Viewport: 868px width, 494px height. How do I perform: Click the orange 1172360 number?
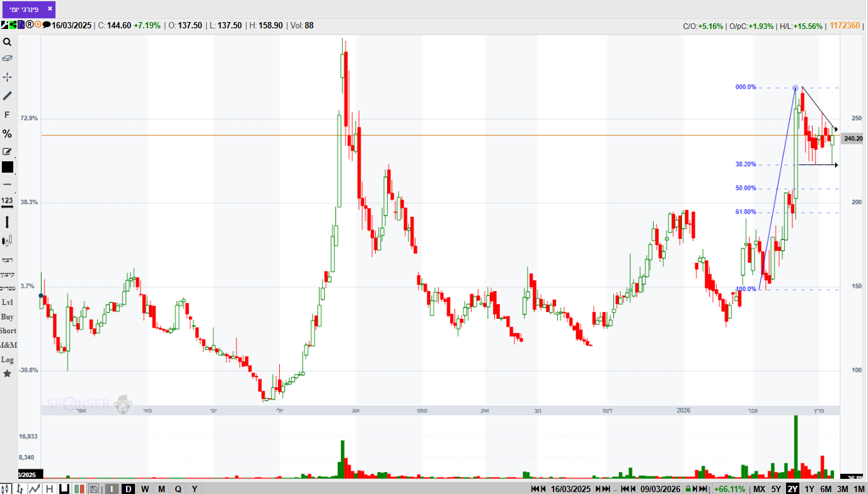pos(845,26)
